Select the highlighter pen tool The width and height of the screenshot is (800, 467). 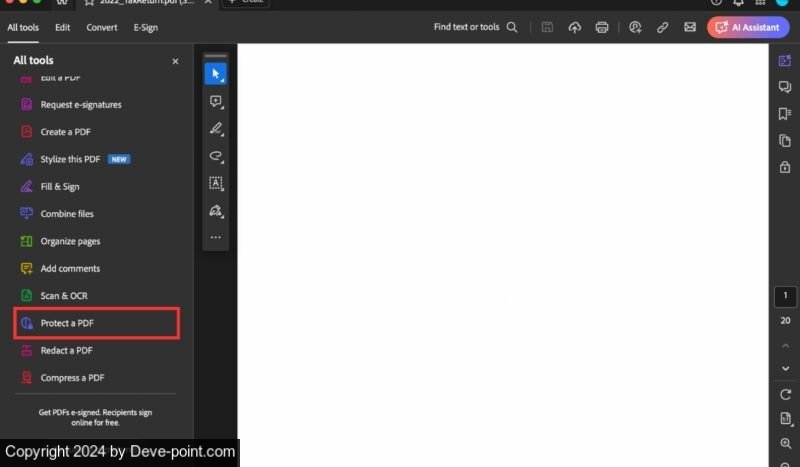[x=215, y=129]
